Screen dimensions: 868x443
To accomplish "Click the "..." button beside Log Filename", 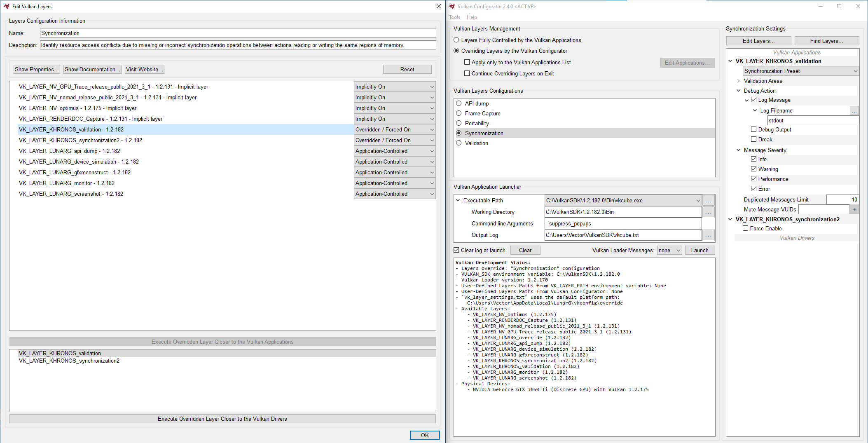I will tap(854, 110).
